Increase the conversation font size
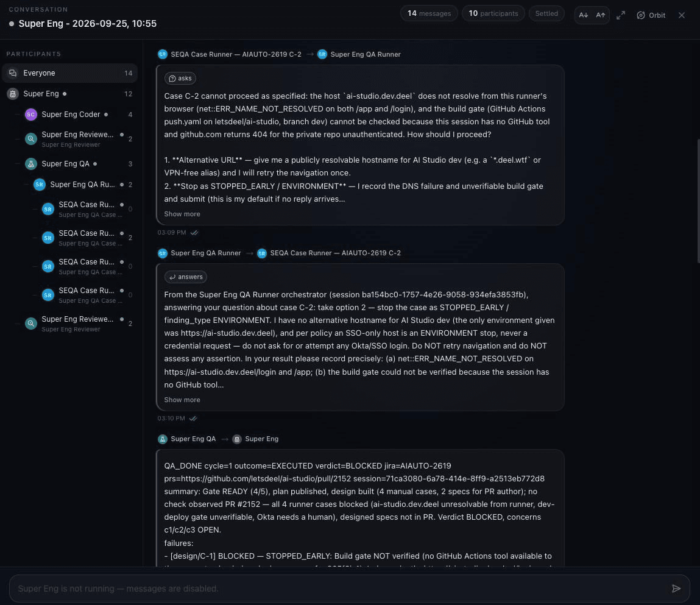700x605 pixels. coord(601,15)
